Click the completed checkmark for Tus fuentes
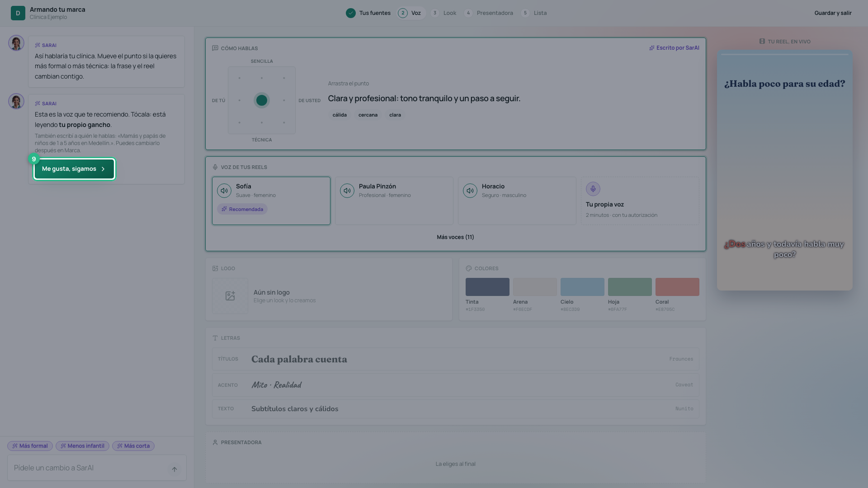 pos(351,13)
